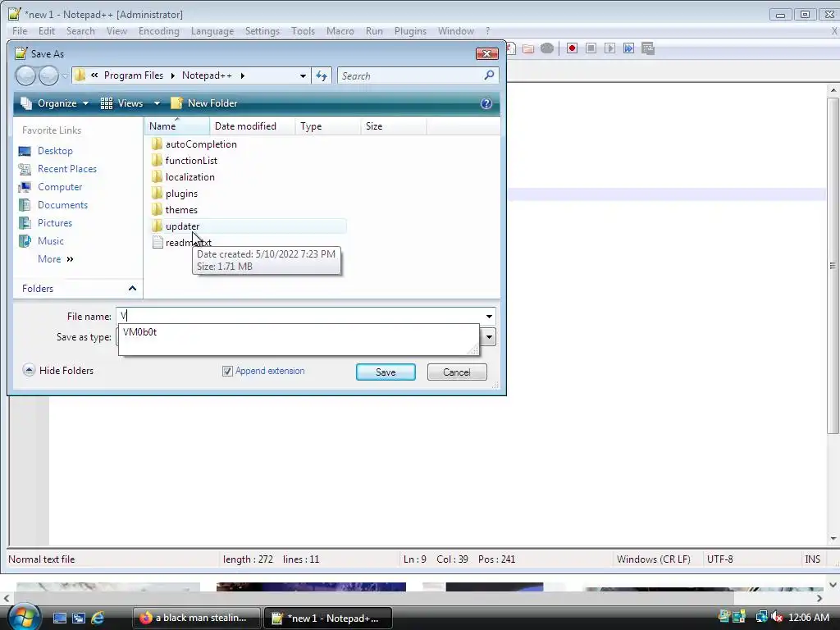Click run macro multiple times icon
Image resolution: width=840 pixels, height=630 pixels.
pyautogui.click(x=628, y=48)
